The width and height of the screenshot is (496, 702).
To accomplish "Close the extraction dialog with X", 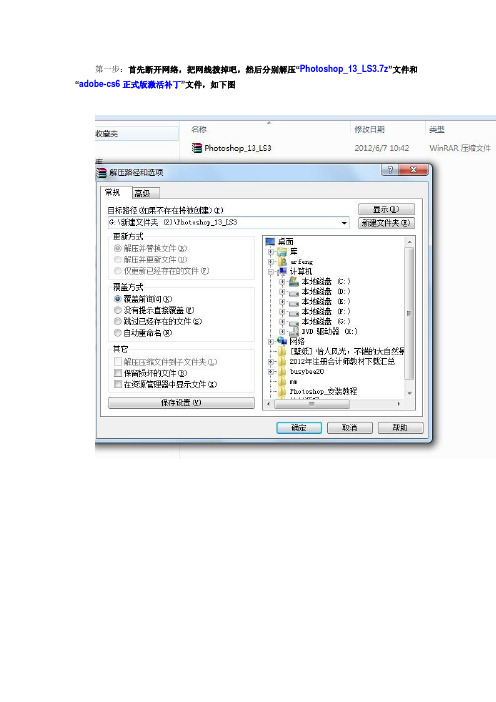I will [x=413, y=170].
